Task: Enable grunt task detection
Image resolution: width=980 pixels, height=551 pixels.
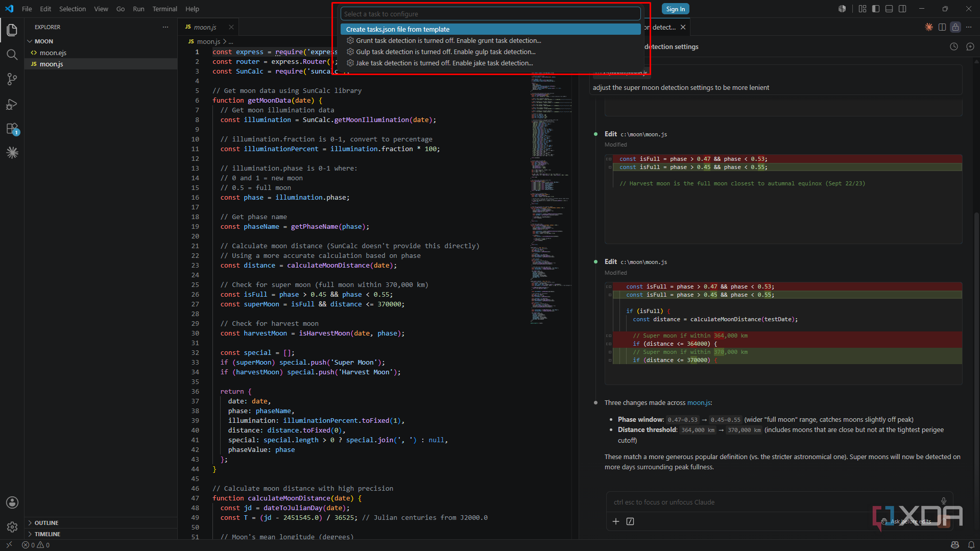Action: click(490, 40)
